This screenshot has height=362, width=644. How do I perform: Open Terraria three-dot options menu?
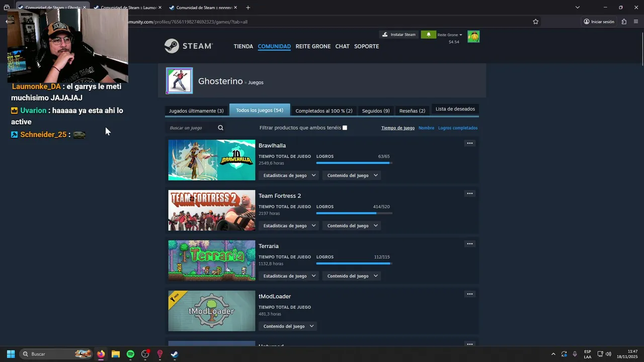pyautogui.click(x=470, y=244)
